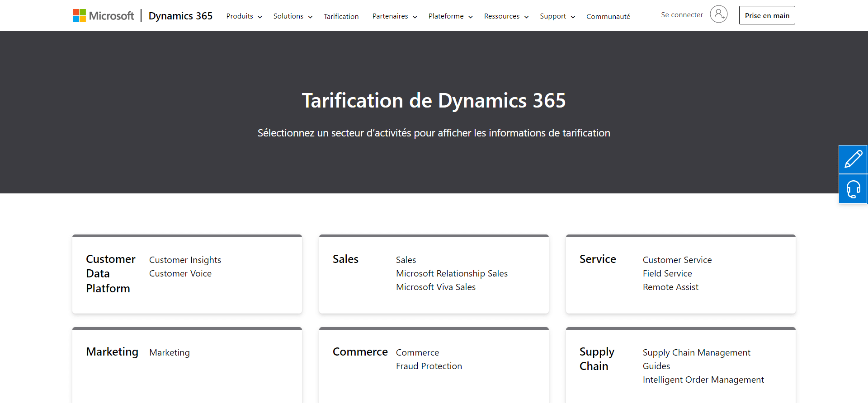Select the Customer Data Platform heading
This screenshot has width=868, height=403.
tap(111, 274)
